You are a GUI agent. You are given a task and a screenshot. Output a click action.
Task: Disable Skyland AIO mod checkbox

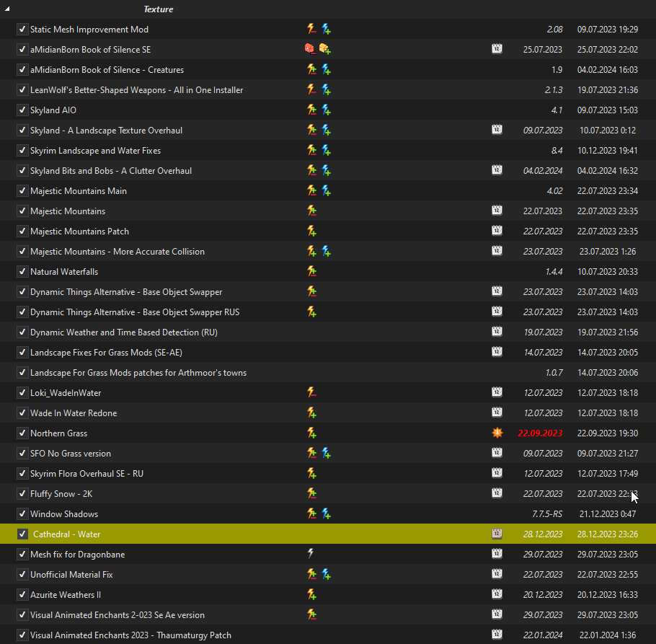(x=22, y=110)
